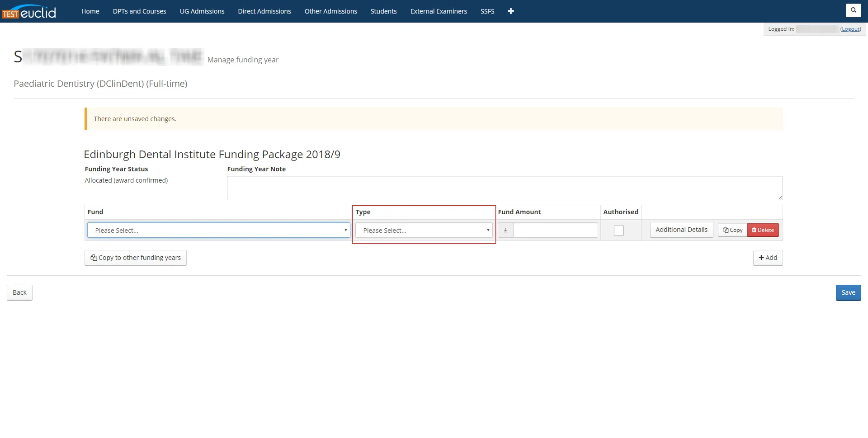
Task: Click the Copy button in fund row
Action: click(732, 230)
